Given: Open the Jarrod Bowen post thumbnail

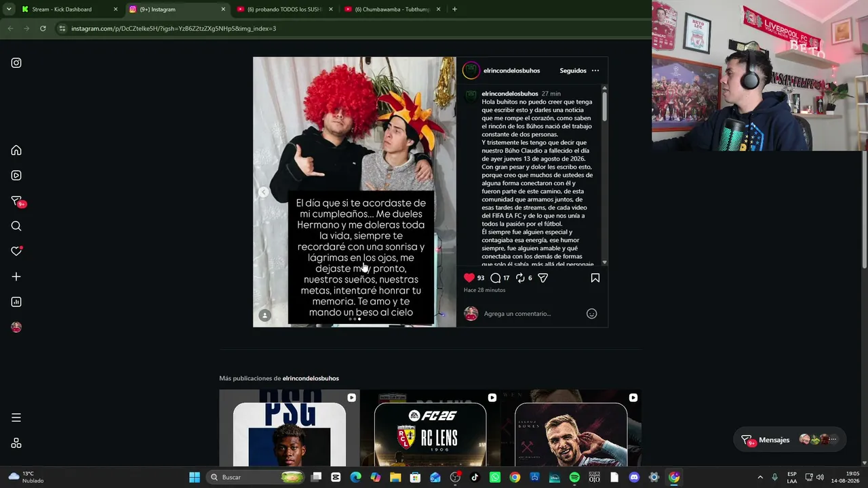Looking at the screenshot, I should 571,428.
